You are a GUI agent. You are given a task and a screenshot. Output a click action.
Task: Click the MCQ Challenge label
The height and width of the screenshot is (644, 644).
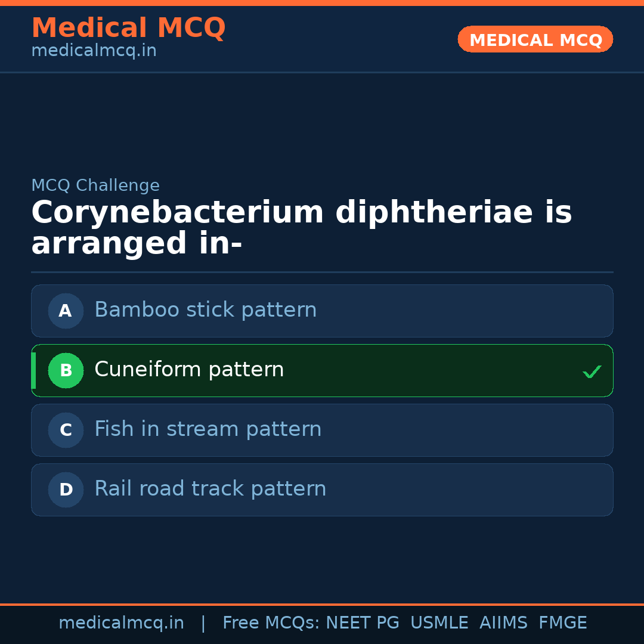95,185
